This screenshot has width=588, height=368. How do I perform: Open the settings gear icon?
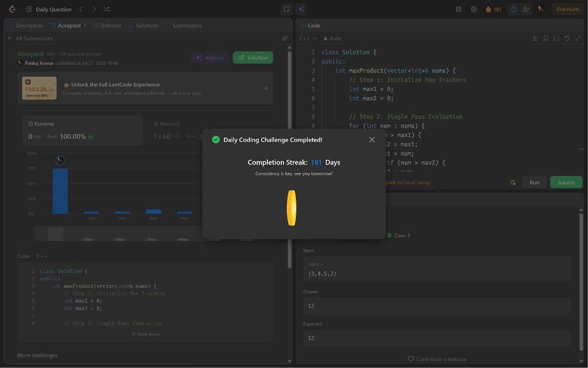click(474, 9)
